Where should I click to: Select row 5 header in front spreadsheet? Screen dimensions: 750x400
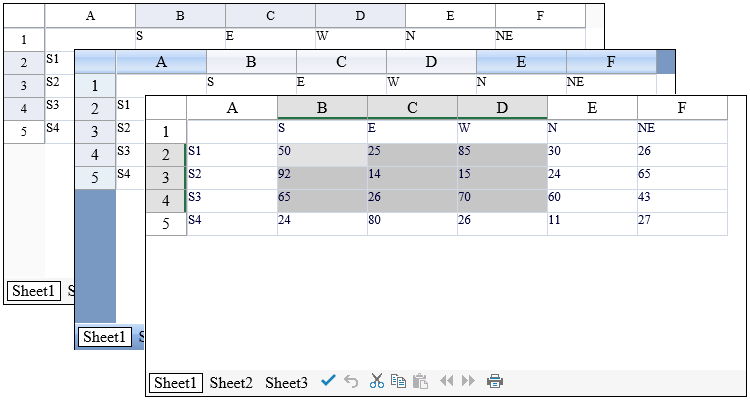tap(166, 224)
